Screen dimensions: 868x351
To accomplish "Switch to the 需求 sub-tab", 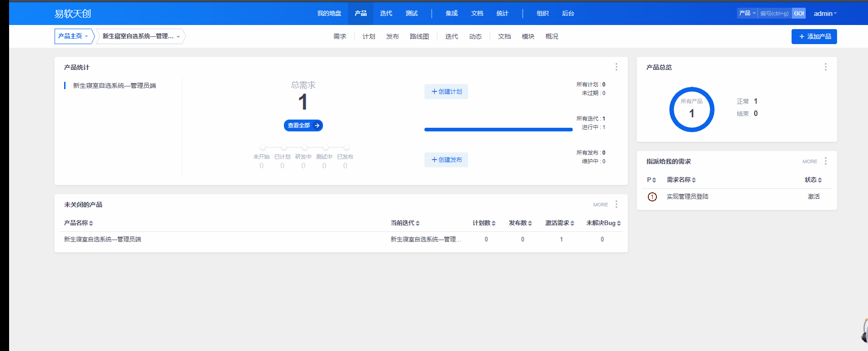I will (340, 36).
